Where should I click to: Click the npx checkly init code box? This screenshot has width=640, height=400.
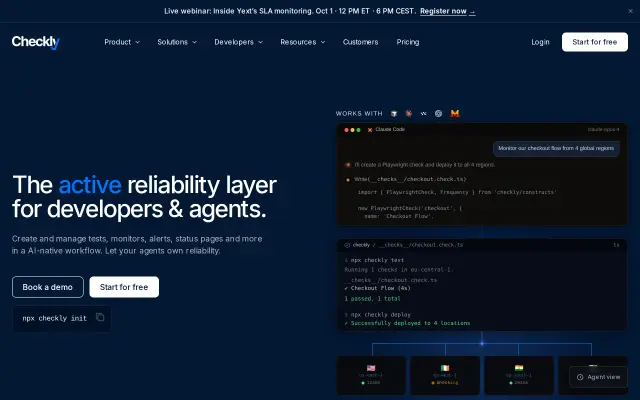click(62, 318)
